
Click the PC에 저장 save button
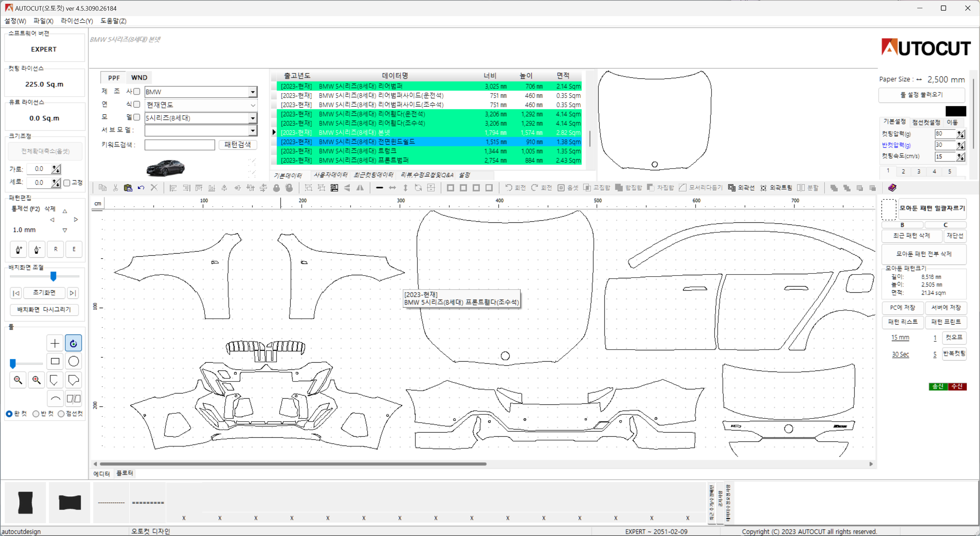pos(903,307)
